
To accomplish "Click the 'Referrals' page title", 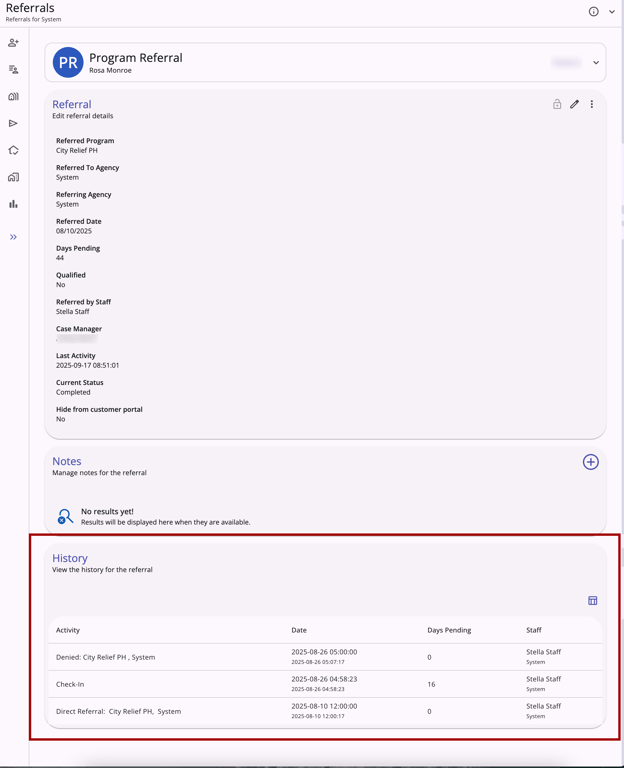I will [30, 8].
